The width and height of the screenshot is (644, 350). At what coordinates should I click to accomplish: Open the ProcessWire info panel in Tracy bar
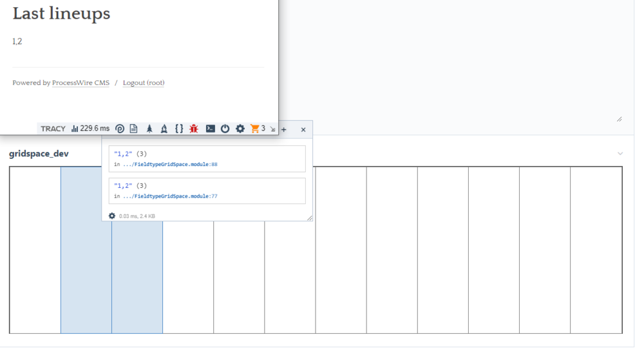pyautogui.click(x=120, y=129)
